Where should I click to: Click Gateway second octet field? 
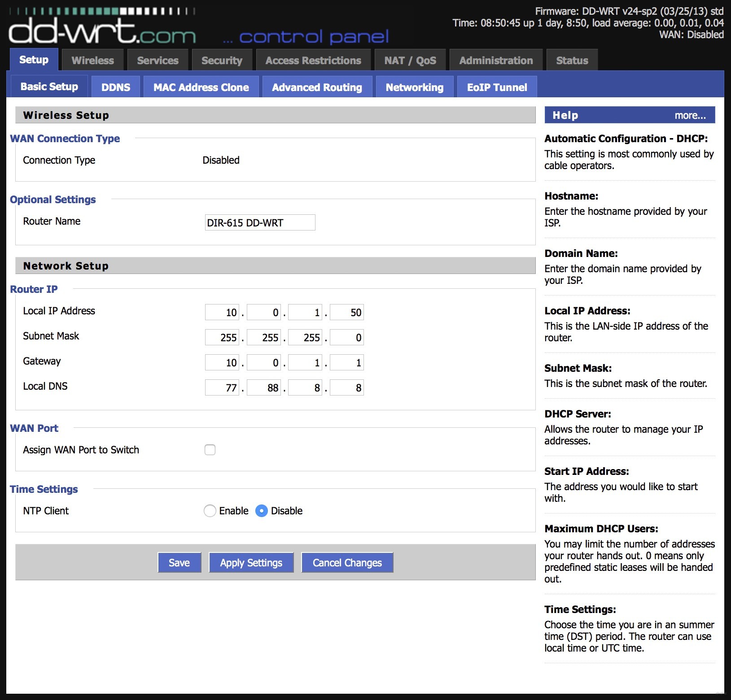[264, 362]
